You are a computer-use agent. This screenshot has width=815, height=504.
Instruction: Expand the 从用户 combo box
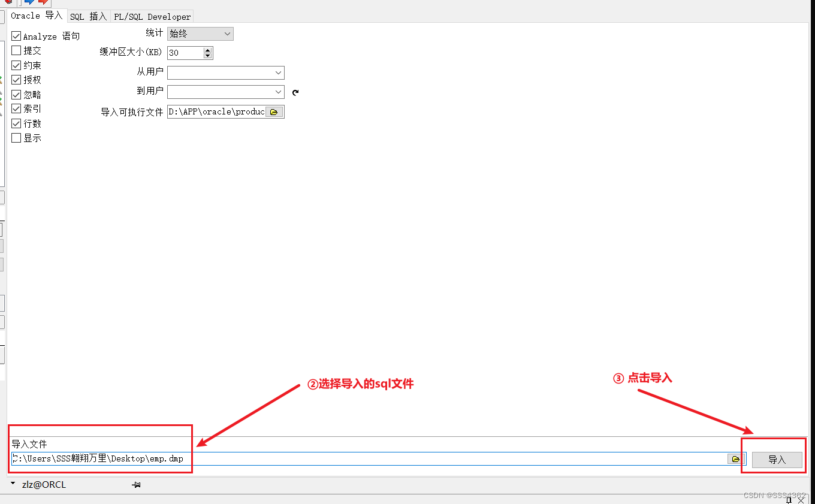pyautogui.click(x=279, y=73)
